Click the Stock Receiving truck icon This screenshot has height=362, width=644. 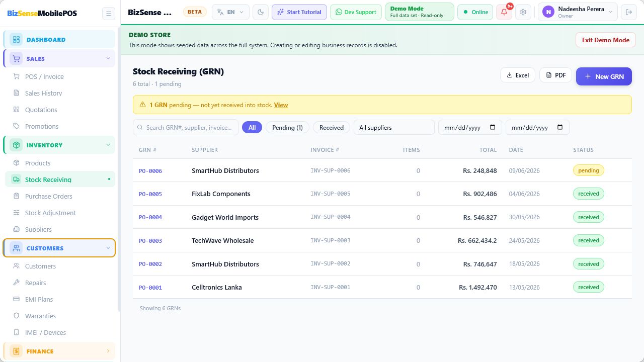click(16, 179)
